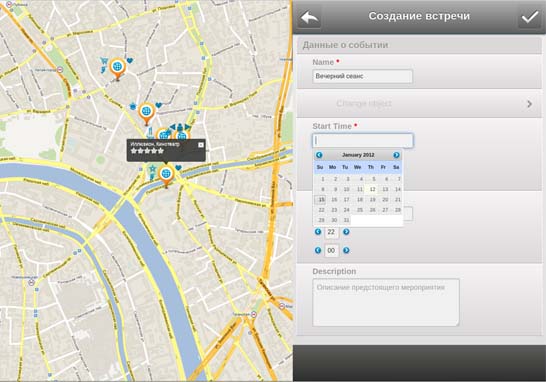The height and width of the screenshot is (382, 546).
Task: Pick day 15 in calendar
Action: click(321, 200)
